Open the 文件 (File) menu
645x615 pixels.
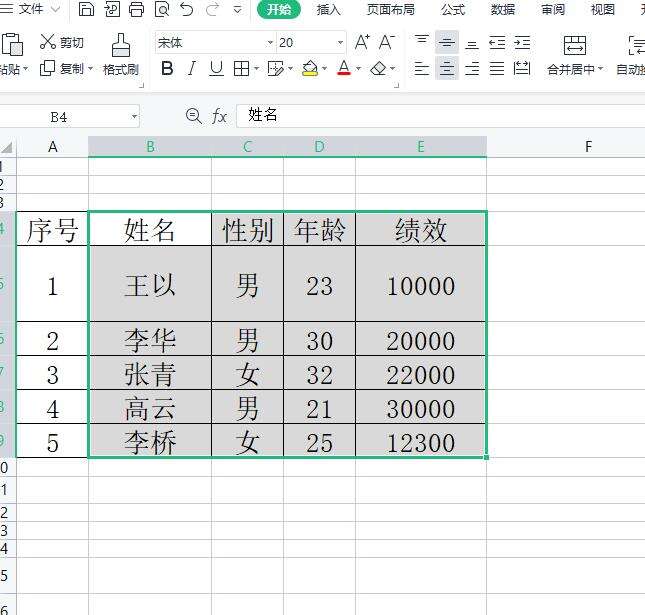[30, 8]
